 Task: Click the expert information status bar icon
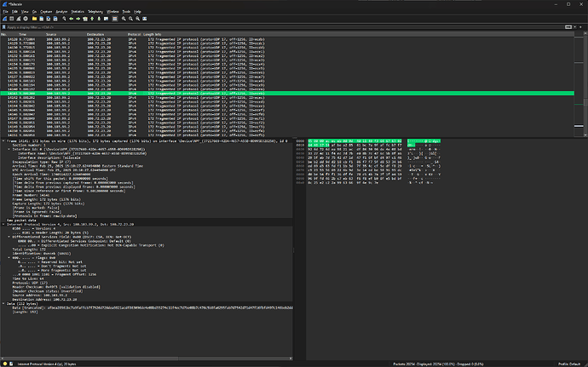pyautogui.click(x=5, y=364)
